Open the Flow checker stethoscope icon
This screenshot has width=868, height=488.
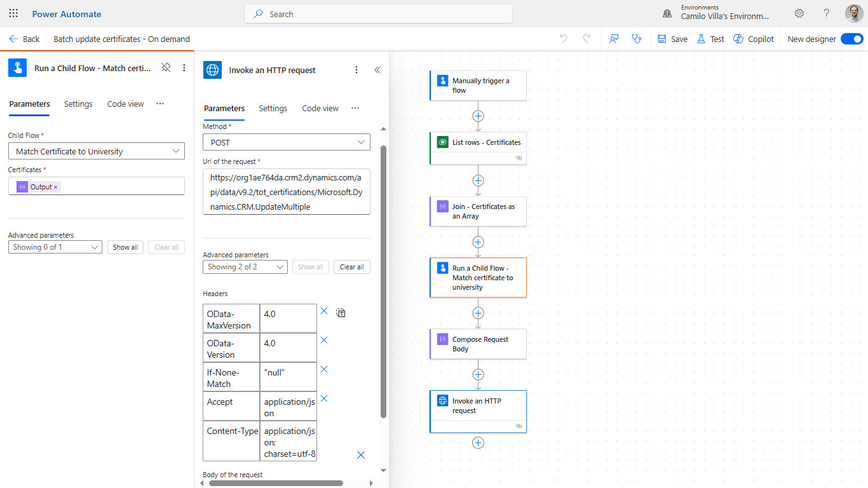[637, 39]
